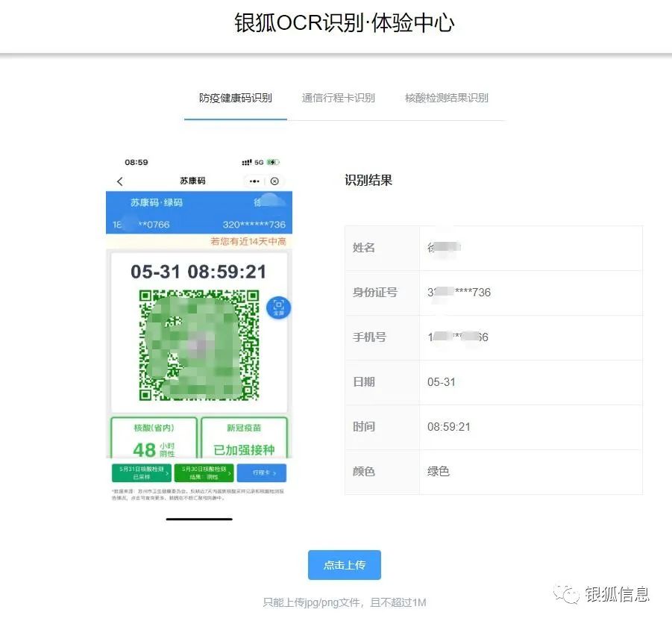Open 5月30日核酸检测 result button
The width and height of the screenshot is (672, 624).
click(204, 472)
